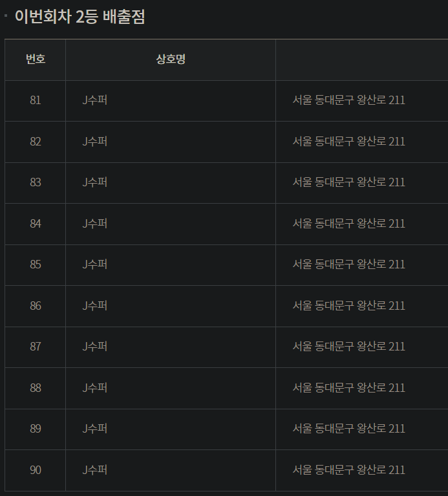Viewport: 448px width, 496px height.
Task: Select the J수퍼 store name in row 82
Action: [x=95, y=142]
